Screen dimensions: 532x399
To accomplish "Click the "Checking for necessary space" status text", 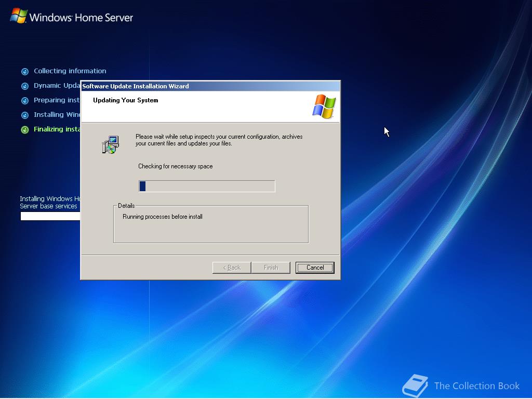I will click(x=176, y=166).
